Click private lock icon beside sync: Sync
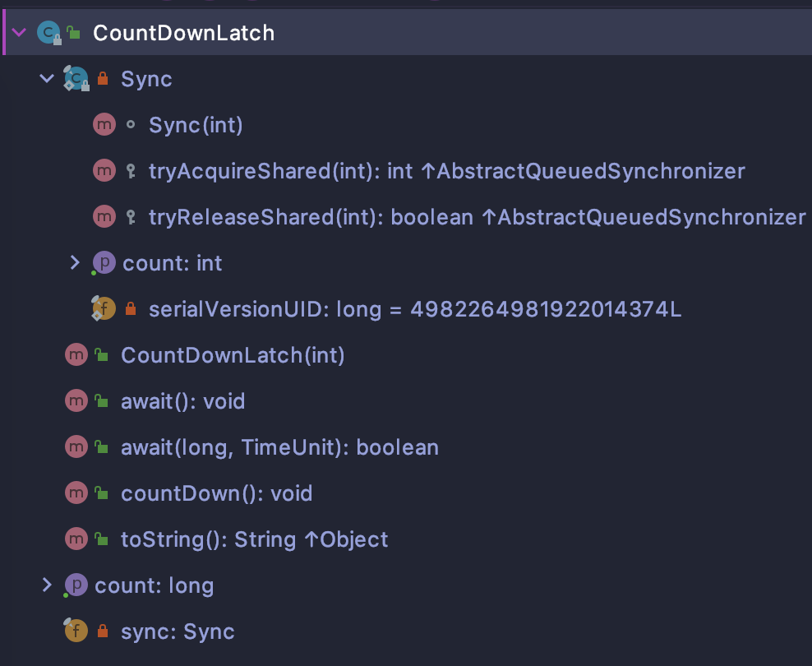This screenshot has height=666, width=812. [x=103, y=631]
